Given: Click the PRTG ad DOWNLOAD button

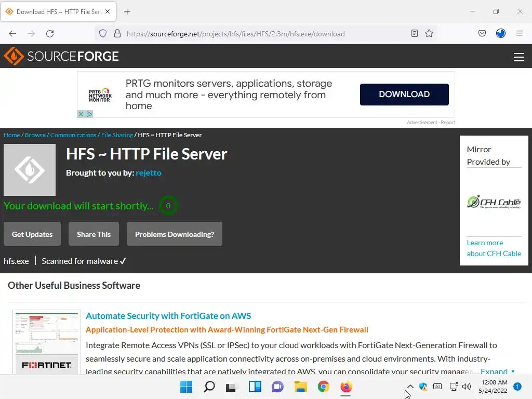Looking at the screenshot, I should (404, 95).
